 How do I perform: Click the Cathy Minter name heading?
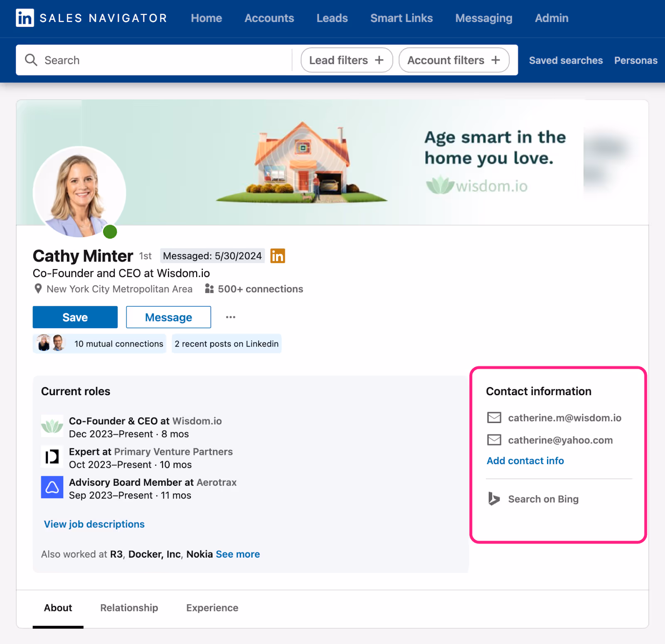(83, 256)
